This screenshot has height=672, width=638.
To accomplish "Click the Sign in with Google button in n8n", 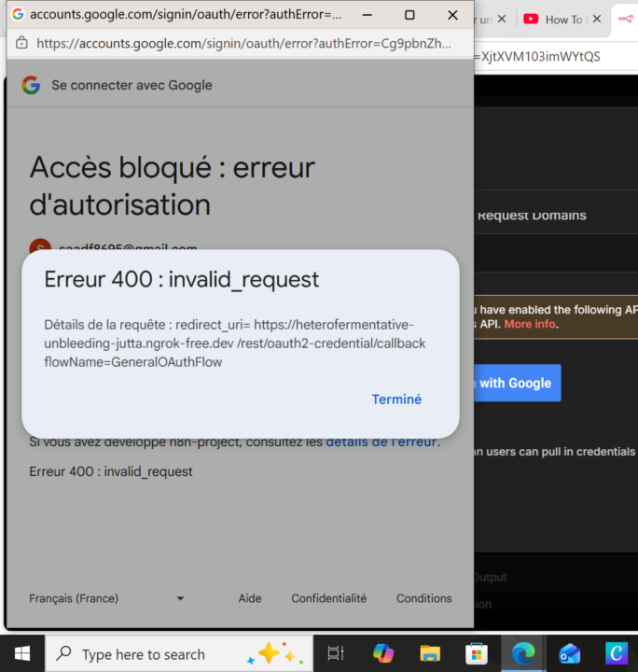I will [518, 383].
